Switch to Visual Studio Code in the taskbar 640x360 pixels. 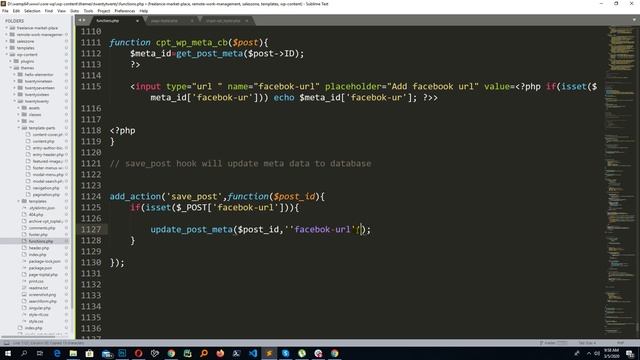pyautogui.click(x=253, y=353)
